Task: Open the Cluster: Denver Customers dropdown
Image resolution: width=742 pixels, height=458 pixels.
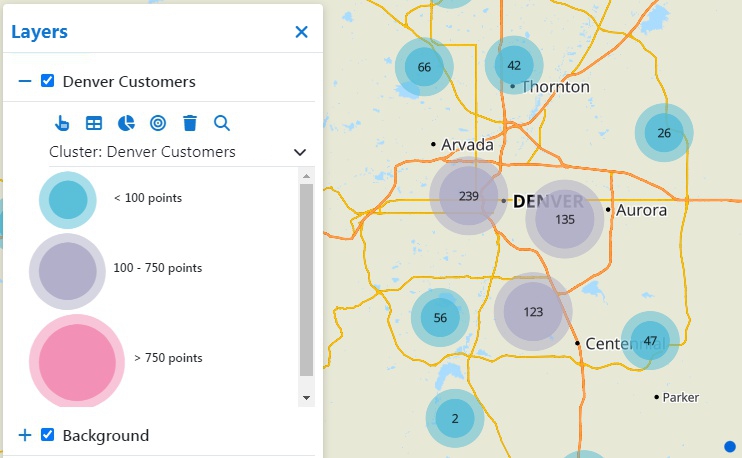Action: tap(299, 152)
